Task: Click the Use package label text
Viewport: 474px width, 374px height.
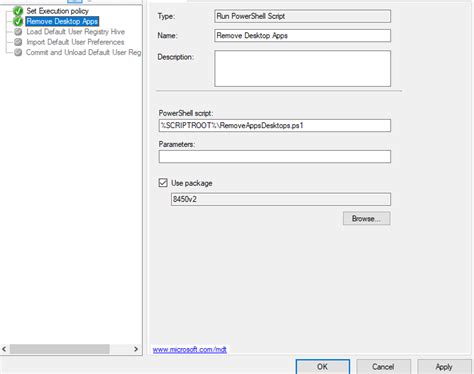Action: pyautogui.click(x=192, y=183)
